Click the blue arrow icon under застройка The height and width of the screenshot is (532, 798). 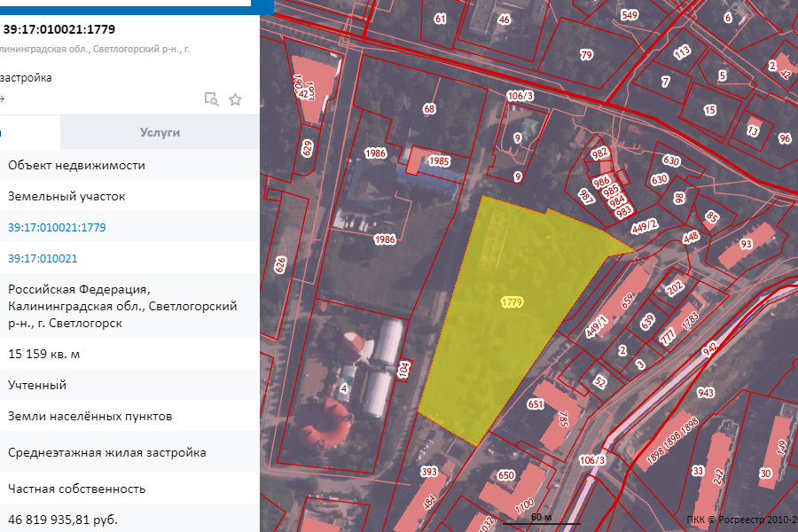pyautogui.click(x=3, y=99)
